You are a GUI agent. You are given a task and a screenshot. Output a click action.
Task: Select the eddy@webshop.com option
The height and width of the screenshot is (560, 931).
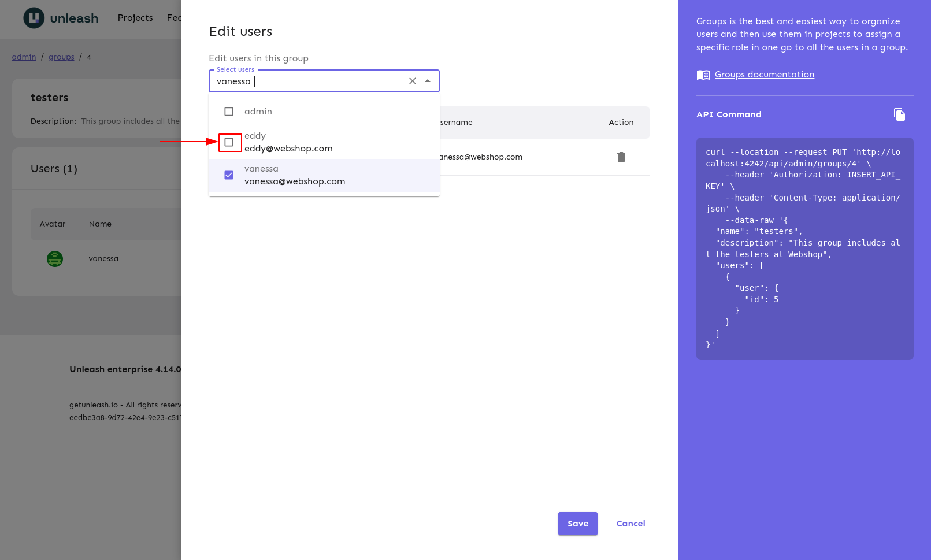[288, 149]
